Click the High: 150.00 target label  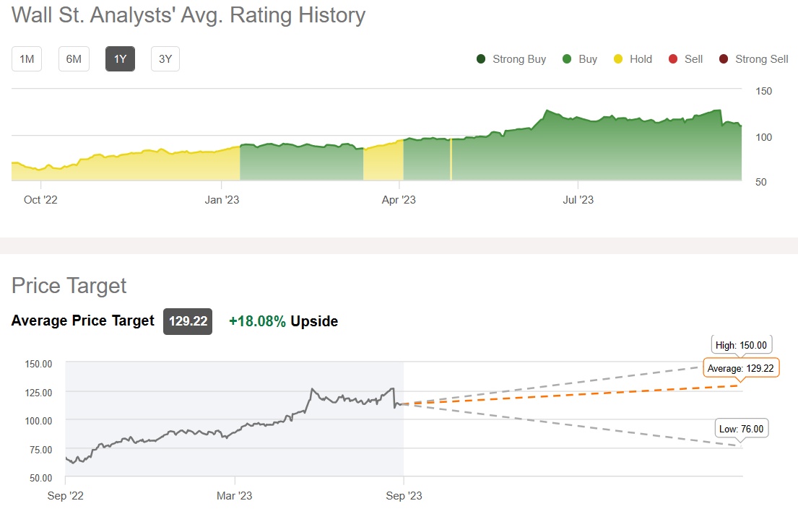(x=742, y=344)
